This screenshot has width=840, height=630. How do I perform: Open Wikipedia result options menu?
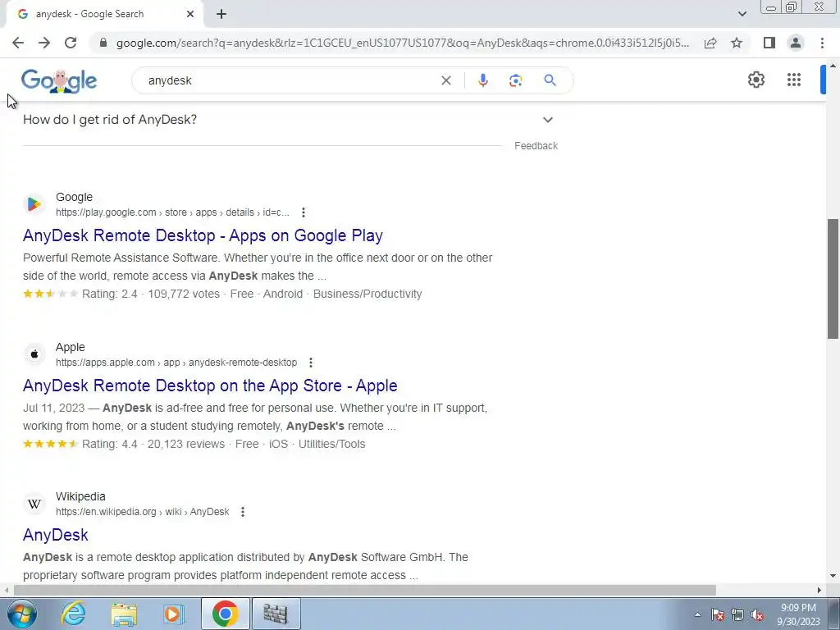coord(243,512)
